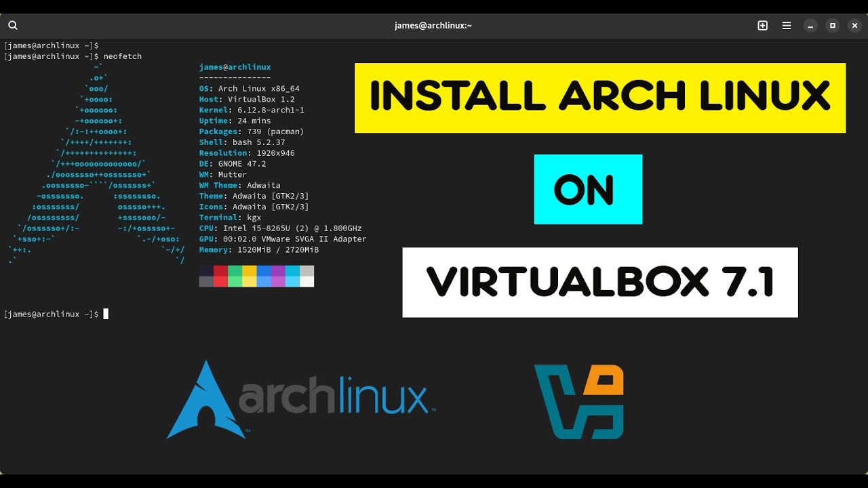Viewport: 868px width, 488px height.
Task: Maximize the terminal window
Action: (x=833, y=25)
